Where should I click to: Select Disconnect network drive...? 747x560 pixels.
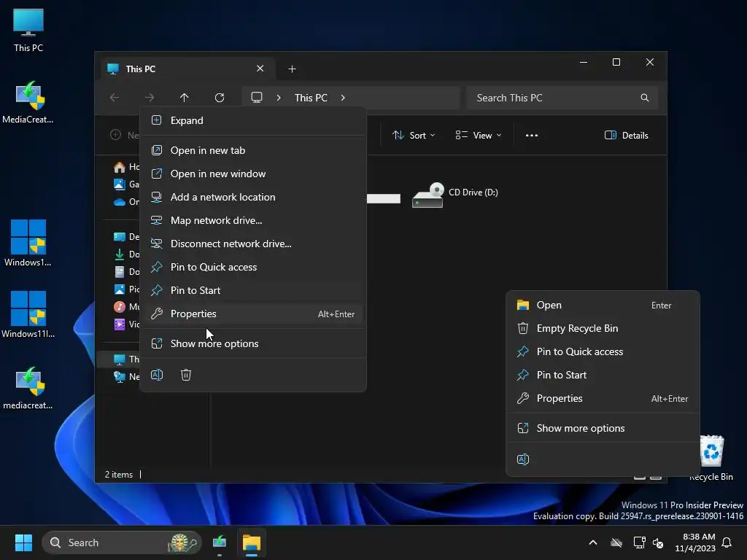click(253, 244)
